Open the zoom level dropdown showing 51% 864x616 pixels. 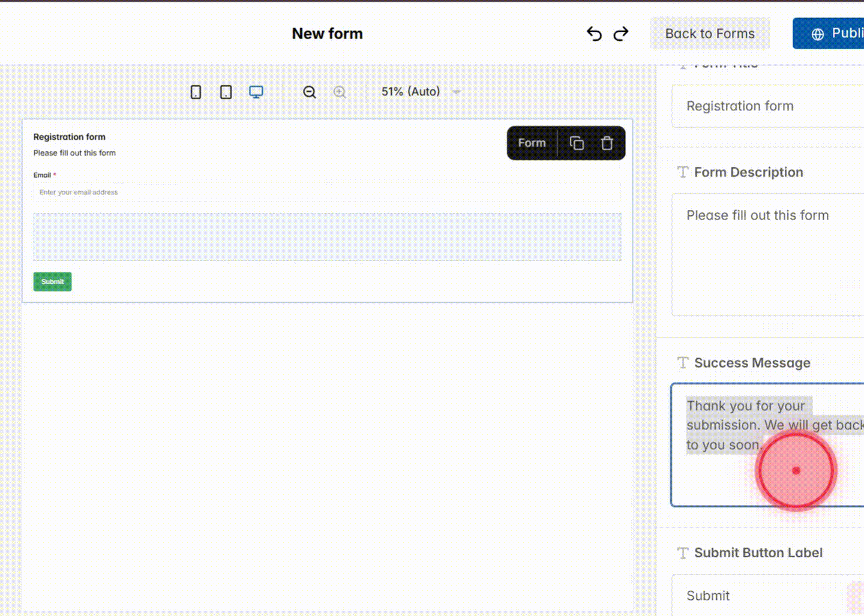[419, 91]
